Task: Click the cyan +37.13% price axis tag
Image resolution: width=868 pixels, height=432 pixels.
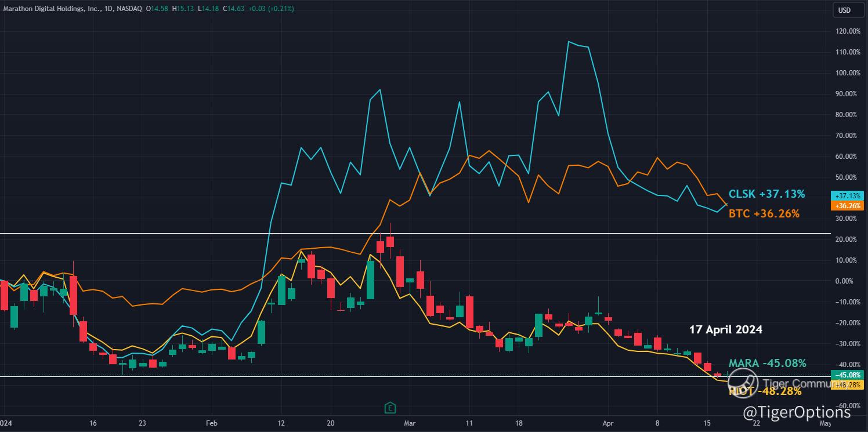Action: [847, 196]
